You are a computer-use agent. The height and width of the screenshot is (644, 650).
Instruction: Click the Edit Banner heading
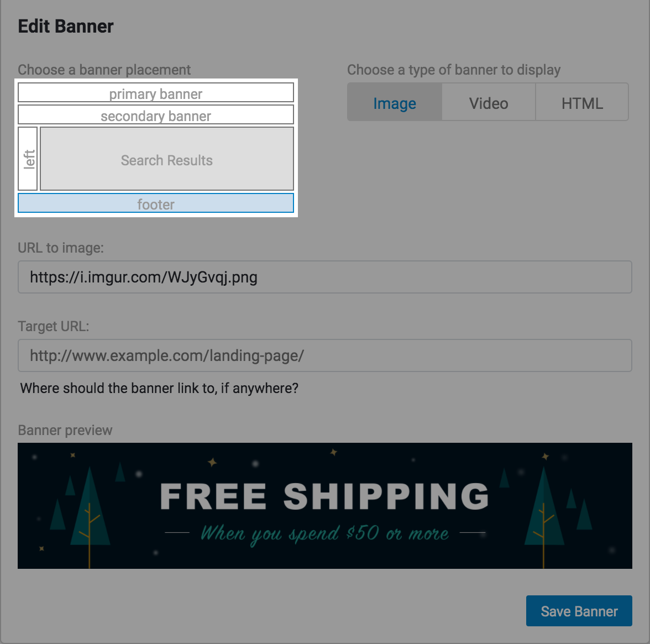[65, 26]
